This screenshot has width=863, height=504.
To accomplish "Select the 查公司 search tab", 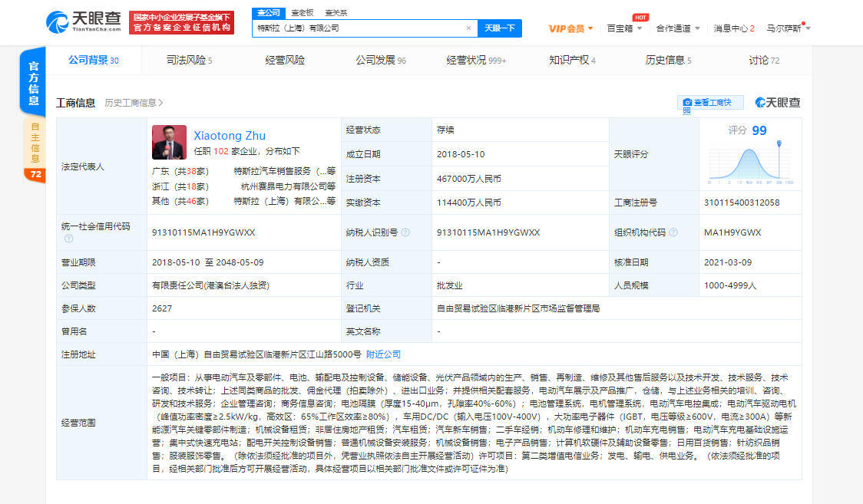I will 269,12.
